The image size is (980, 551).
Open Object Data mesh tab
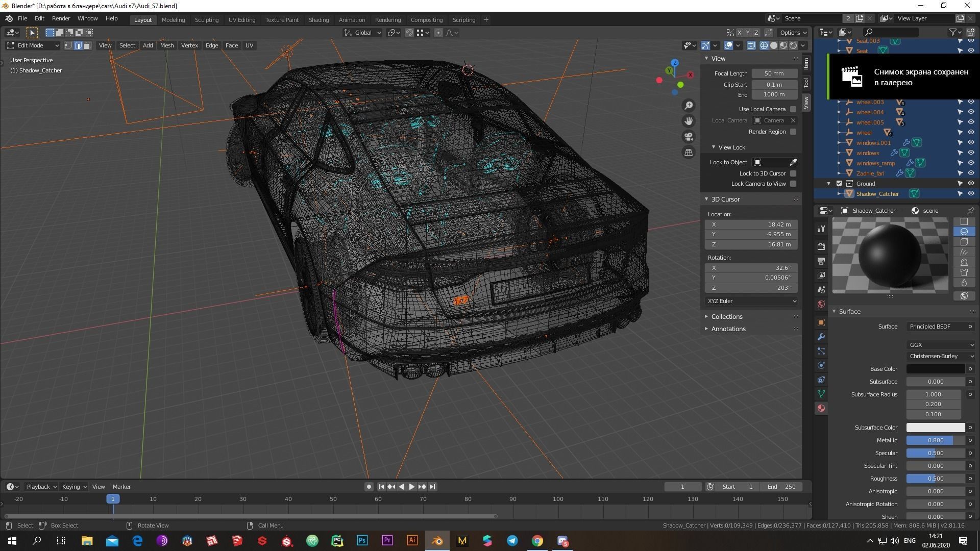[821, 394]
